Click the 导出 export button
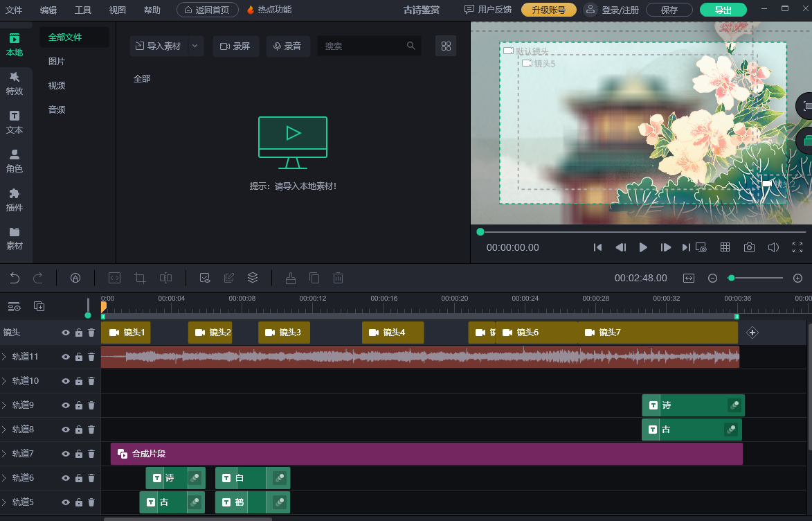This screenshot has height=521, width=812. tap(723, 10)
